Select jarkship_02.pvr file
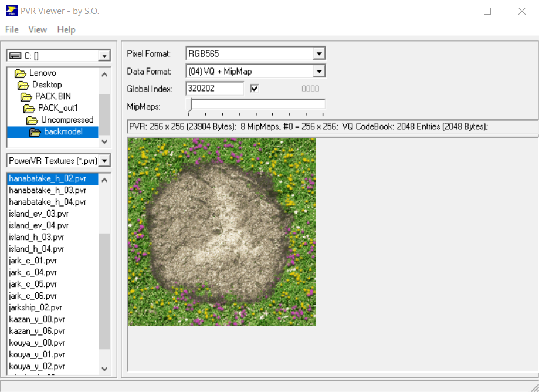The height and width of the screenshot is (392, 539). point(35,307)
